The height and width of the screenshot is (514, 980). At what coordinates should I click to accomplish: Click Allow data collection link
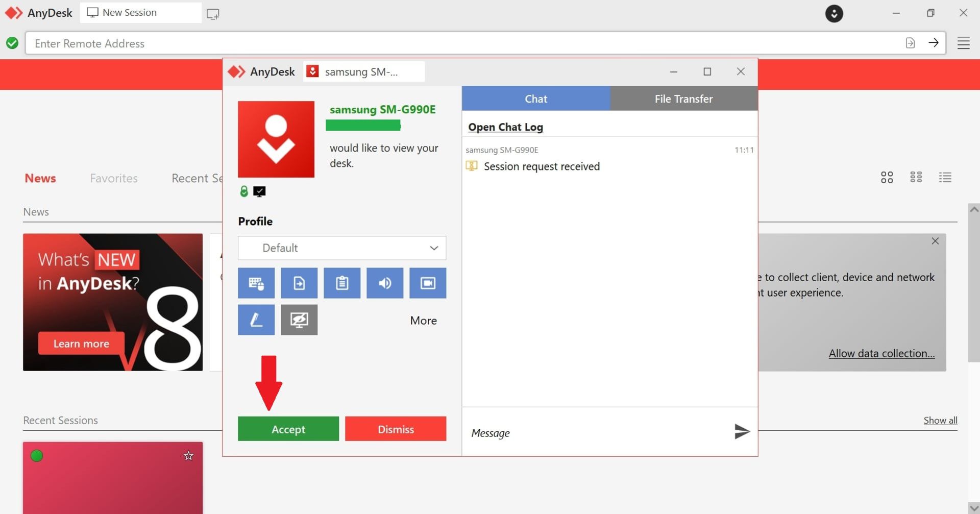pos(881,353)
